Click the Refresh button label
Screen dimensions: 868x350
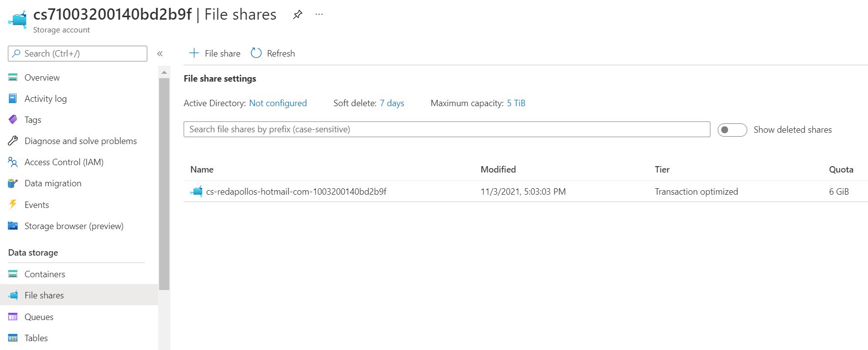tap(281, 54)
